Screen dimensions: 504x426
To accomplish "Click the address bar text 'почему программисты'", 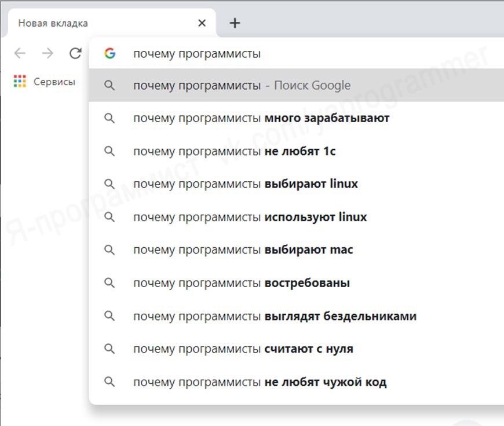I will coord(197,54).
